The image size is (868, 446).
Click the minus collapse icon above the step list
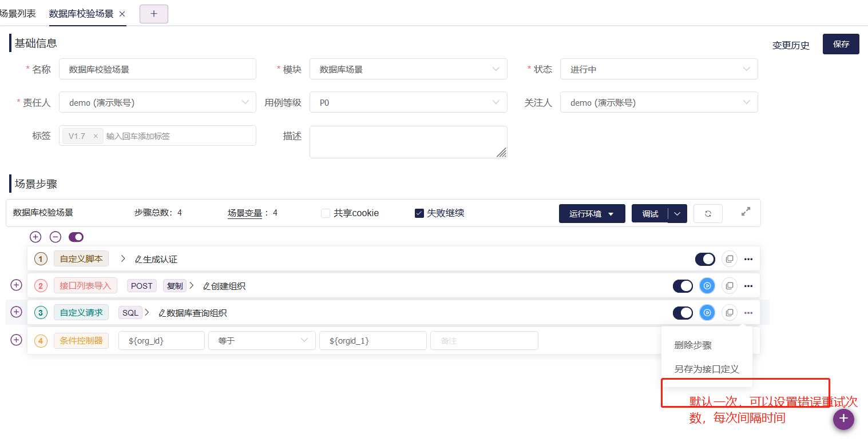click(54, 236)
